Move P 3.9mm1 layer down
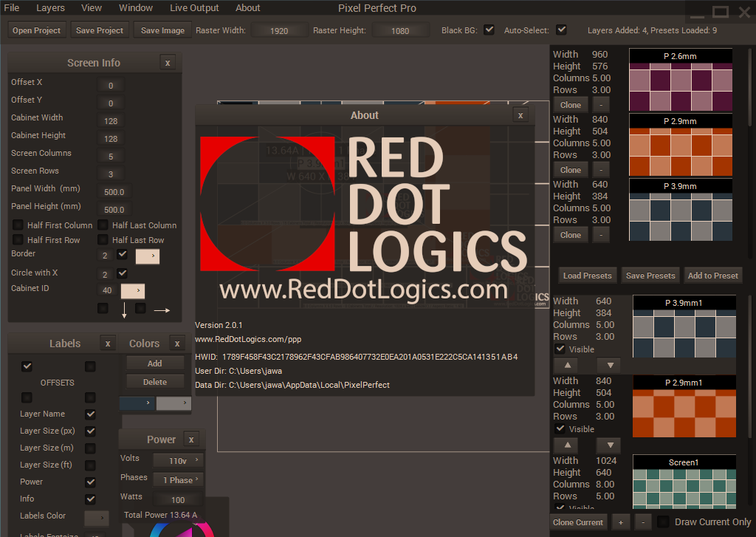Image resolution: width=756 pixels, height=537 pixels. (x=611, y=365)
